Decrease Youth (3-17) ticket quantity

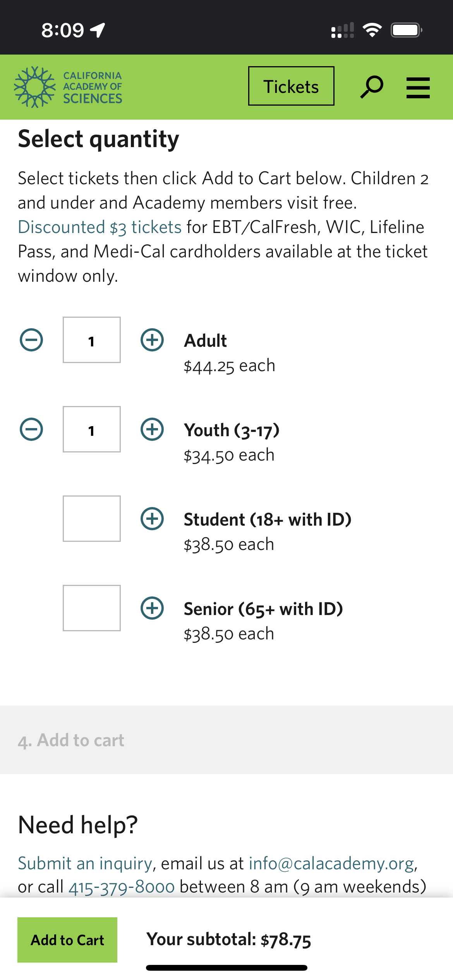click(x=31, y=430)
